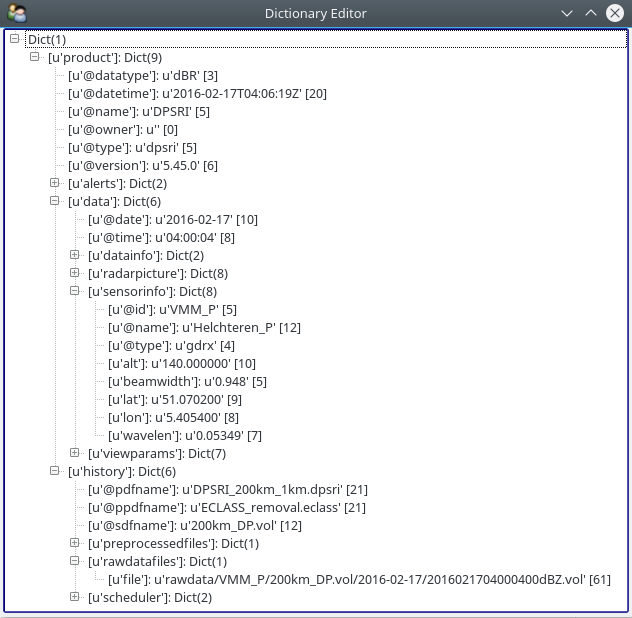Collapse the u'history' Dict(6) node
The width and height of the screenshot is (632, 618).
(x=54, y=471)
